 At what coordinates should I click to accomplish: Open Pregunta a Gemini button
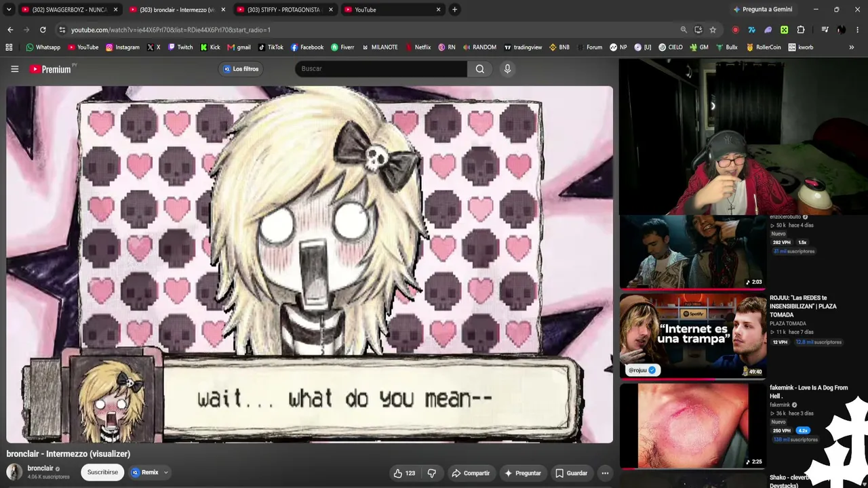click(x=762, y=9)
